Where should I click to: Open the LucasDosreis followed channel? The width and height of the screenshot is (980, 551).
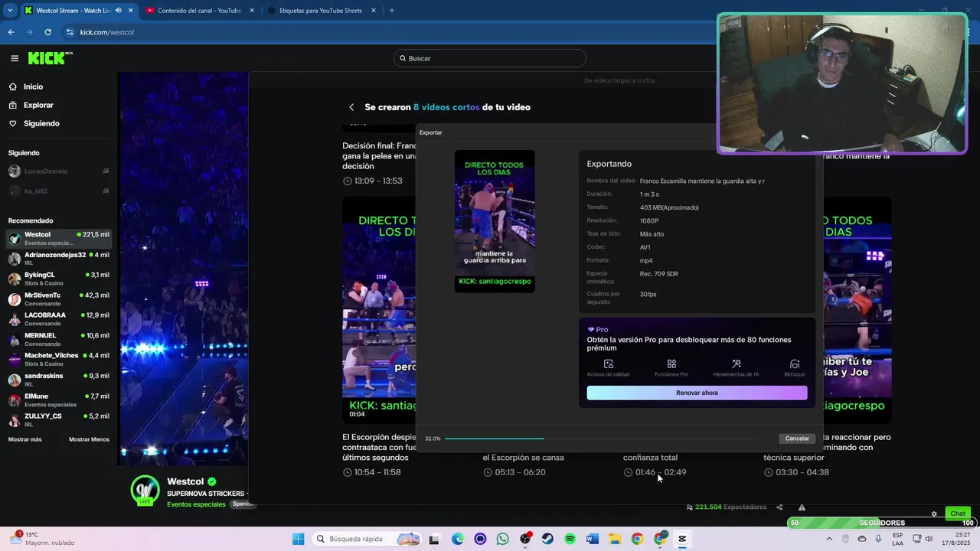point(58,171)
